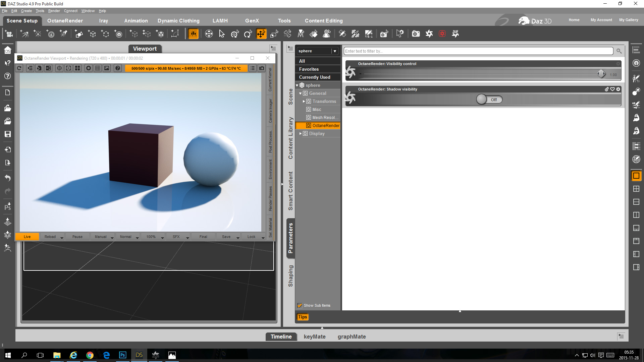Image resolution: width=644 pixels, height=362 pixels.
Task: Click the Undo arrow in left sidebar
Action: pyautogui.click(x=7, y=178)
